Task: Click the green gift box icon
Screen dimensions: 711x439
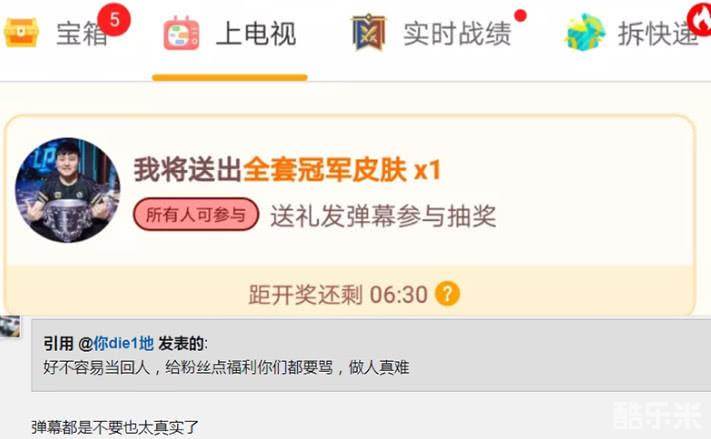Action: 584,32
